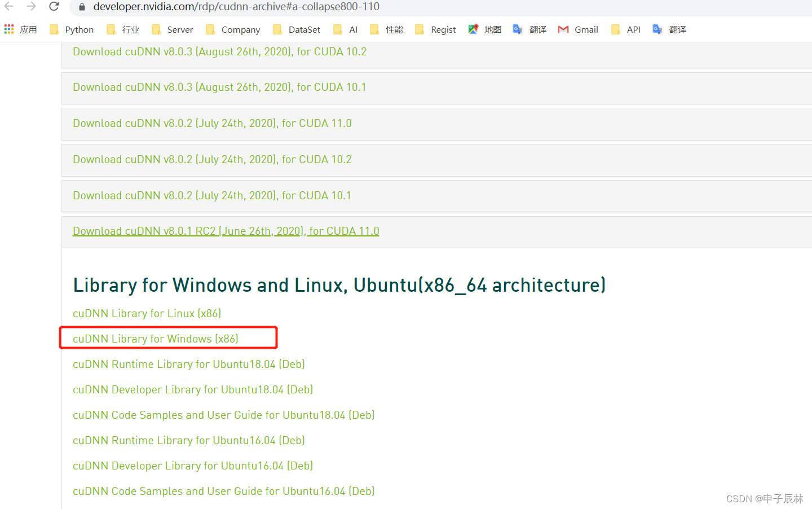
Task: Open the 性能 bookmark folder
Action: click(x=386, y=29)
